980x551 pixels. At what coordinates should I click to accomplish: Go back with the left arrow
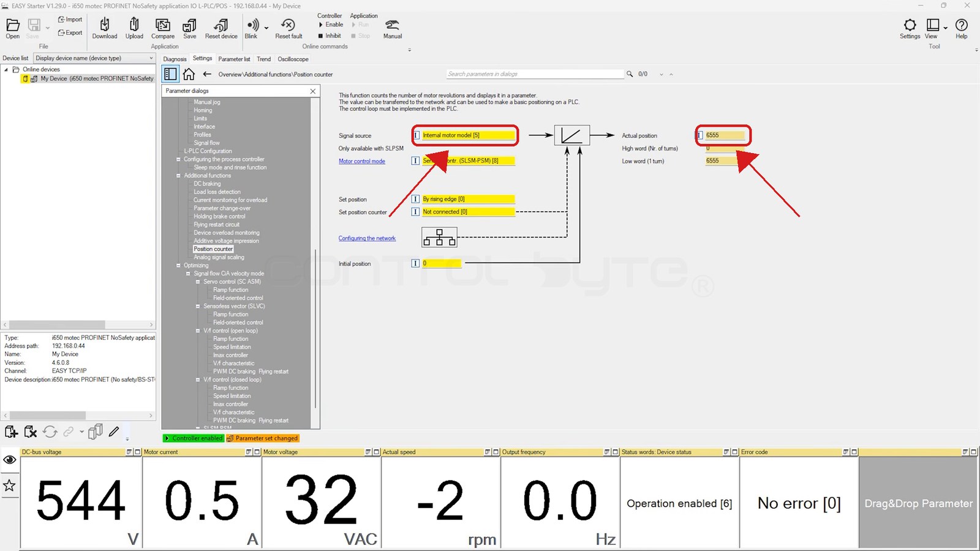pyautogui.click(x=207, y=74)
